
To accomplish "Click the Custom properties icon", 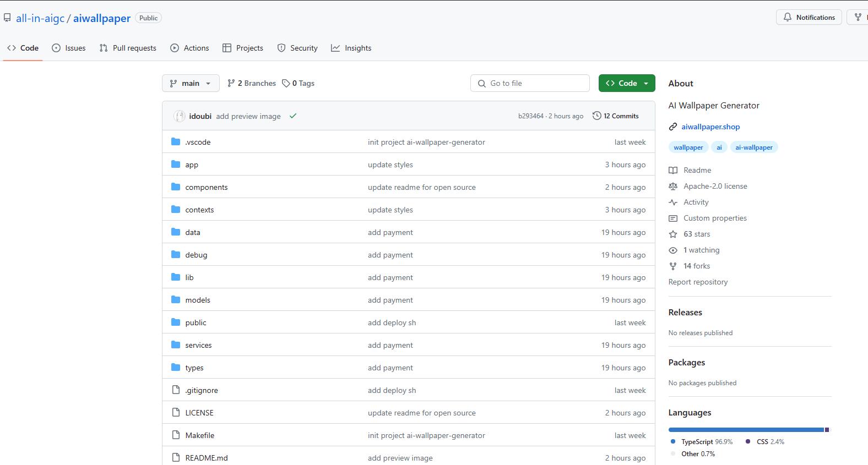I will 673,218.
